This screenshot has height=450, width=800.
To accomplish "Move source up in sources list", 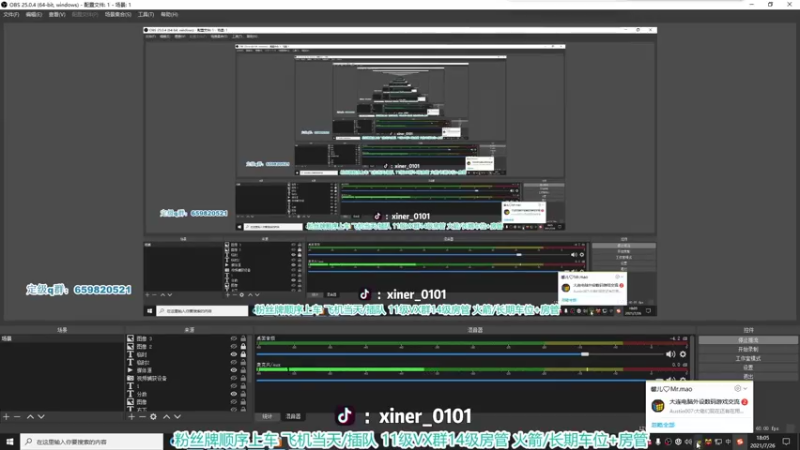I will coord(166,417).
